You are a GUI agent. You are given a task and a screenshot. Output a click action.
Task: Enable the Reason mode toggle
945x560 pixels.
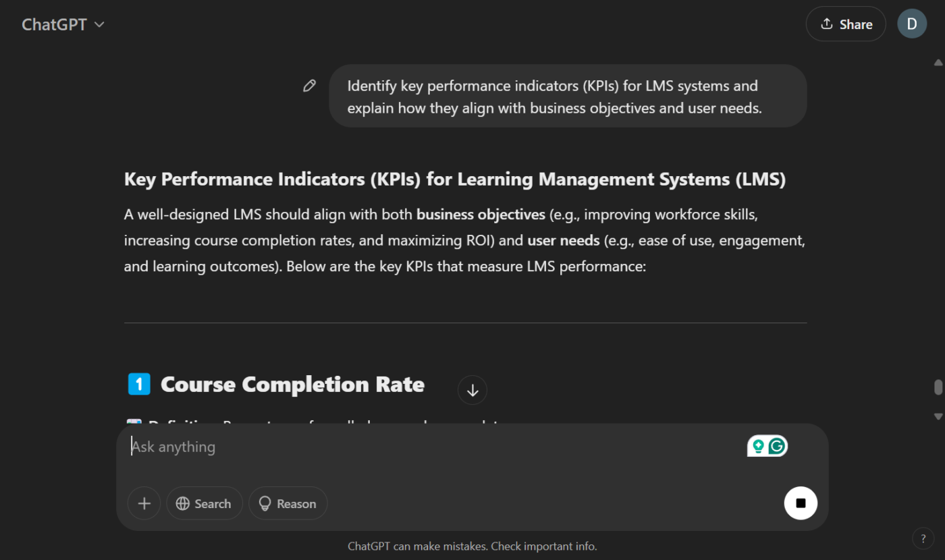coord(288,503)
